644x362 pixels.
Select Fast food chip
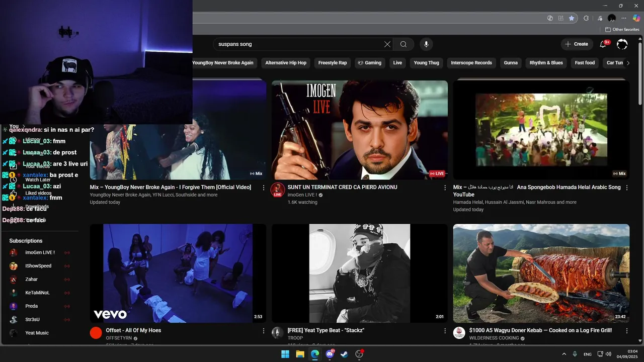pos(585,63)
